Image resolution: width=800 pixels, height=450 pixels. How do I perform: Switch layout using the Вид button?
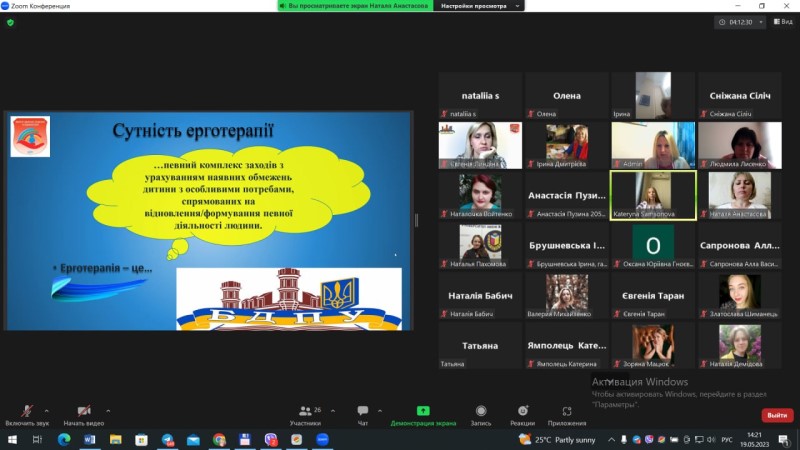783,22
